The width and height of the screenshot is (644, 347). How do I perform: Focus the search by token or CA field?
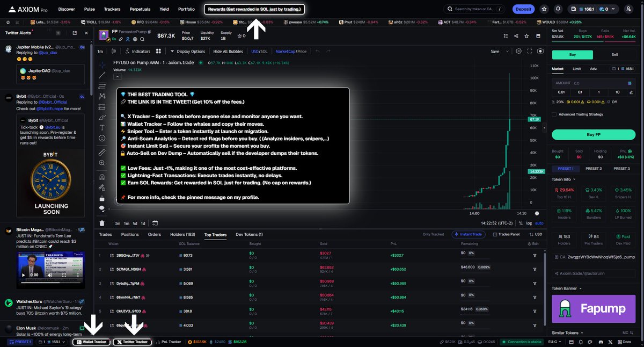tap(474, 9)
